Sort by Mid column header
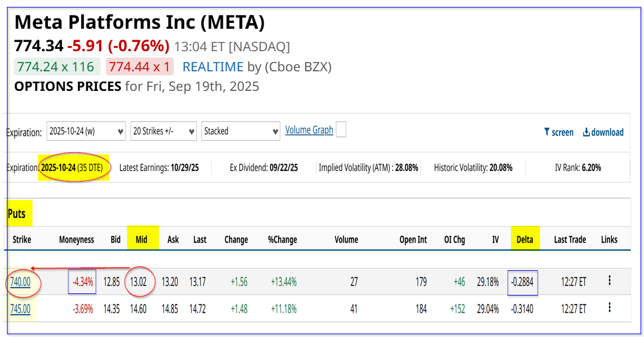 pos(141,240)
